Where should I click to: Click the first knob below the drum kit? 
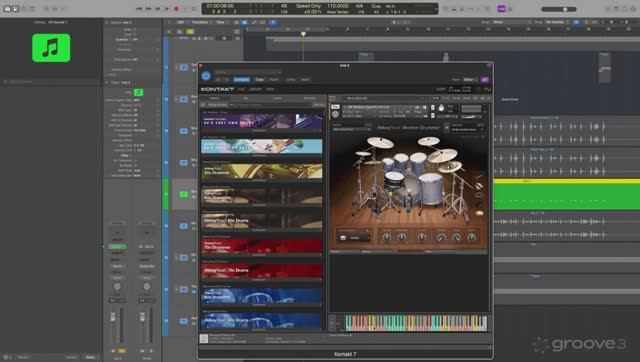387,237
